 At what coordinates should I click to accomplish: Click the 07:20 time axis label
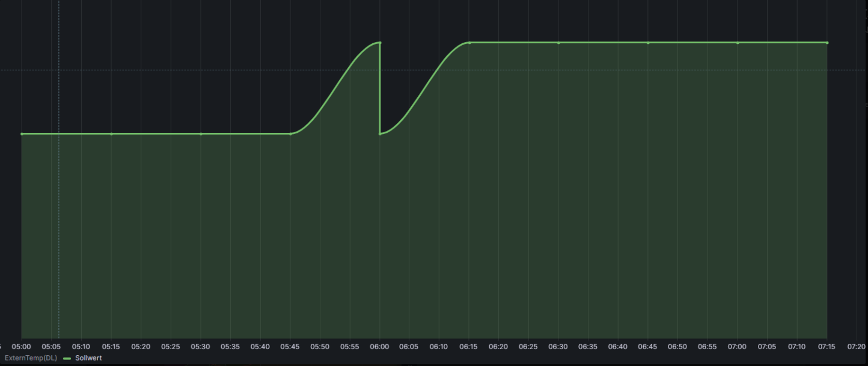[857, 347]
